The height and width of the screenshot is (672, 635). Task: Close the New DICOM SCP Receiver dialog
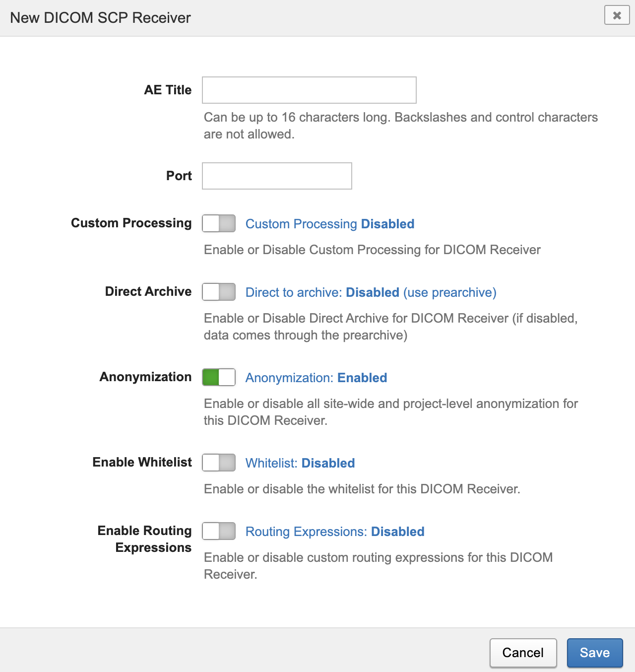click(617, 15)
